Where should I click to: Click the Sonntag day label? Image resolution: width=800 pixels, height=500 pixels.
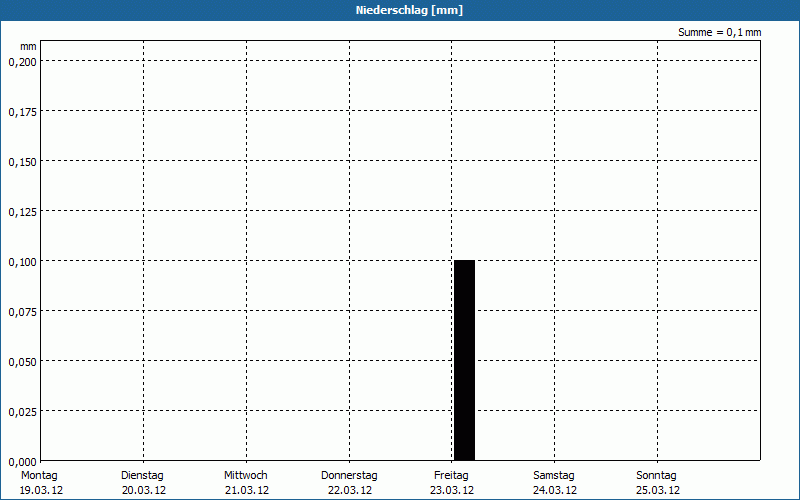point(656,476)
